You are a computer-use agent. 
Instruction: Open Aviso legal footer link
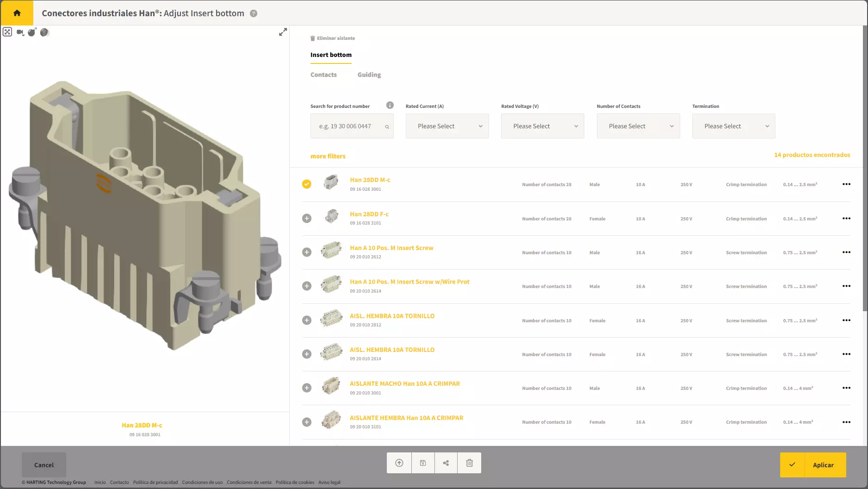[x=329, y=483]
